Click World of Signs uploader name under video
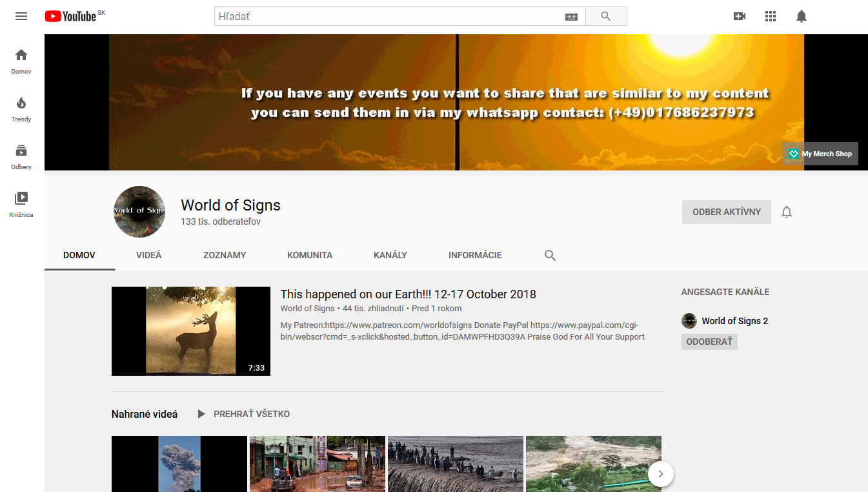This screenshot has width=868, height=492. point(307,309)
